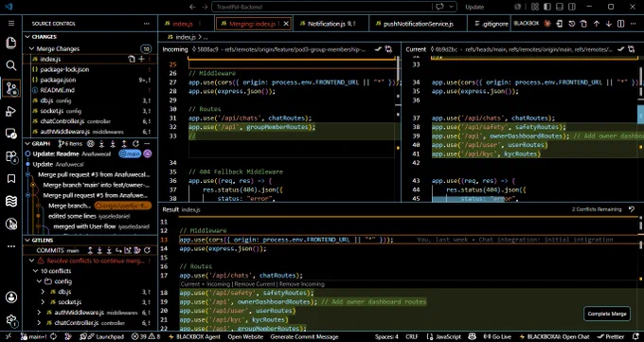Screen dimensions: 644x342
Task: Collapse the CHANGES section
Action: click(x=27, y=37)
